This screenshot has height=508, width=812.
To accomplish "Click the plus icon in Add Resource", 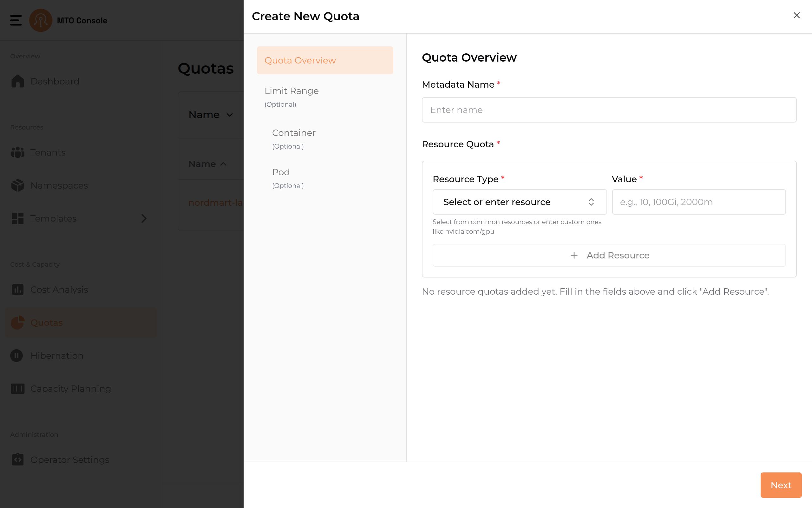I will pyautogui.click(x=574, y=255).
